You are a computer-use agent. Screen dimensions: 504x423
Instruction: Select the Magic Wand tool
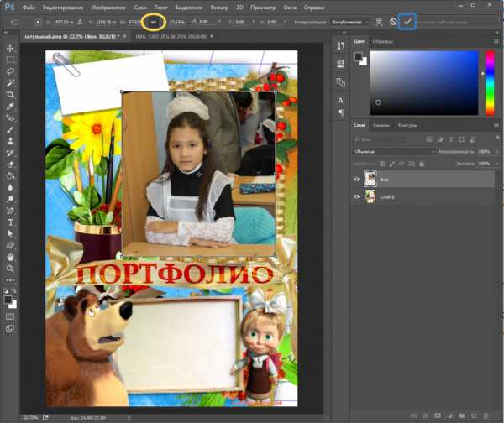point(10,83)
